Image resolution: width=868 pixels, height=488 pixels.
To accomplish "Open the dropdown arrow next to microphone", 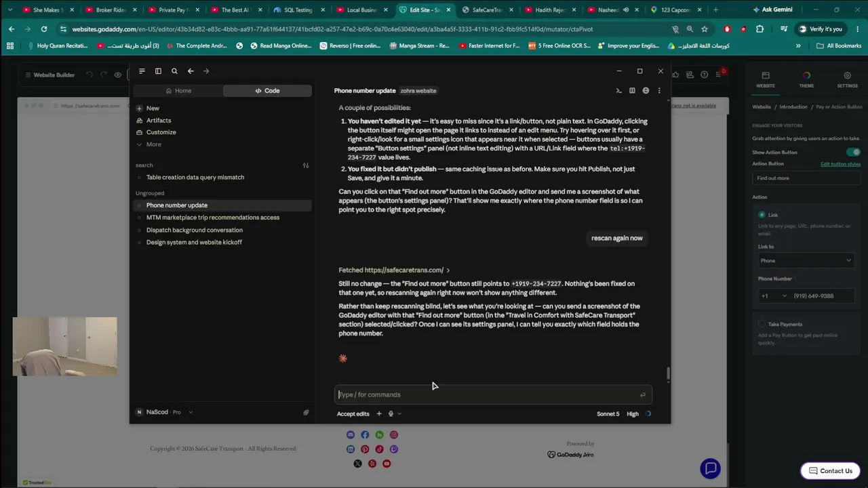I will pyautogui.click(x=399, y=414).
